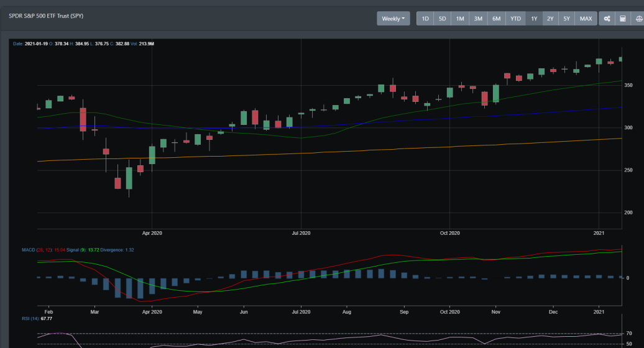Click the Feb label on MACD axis
Image resolution: width=644 pixels, height=348 pixels.
[x=48, y=312]
